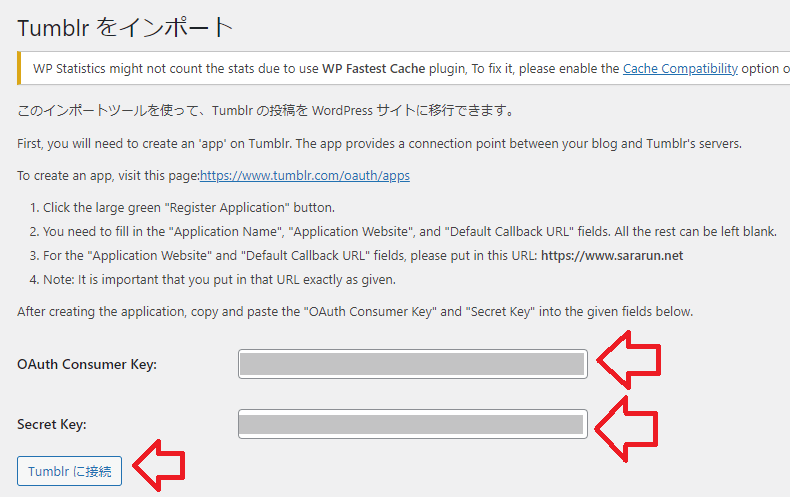The width and height of the screenshot is (790, 497).
Task: Click the 'Secret Key:' label
Action: coord(52,424)
